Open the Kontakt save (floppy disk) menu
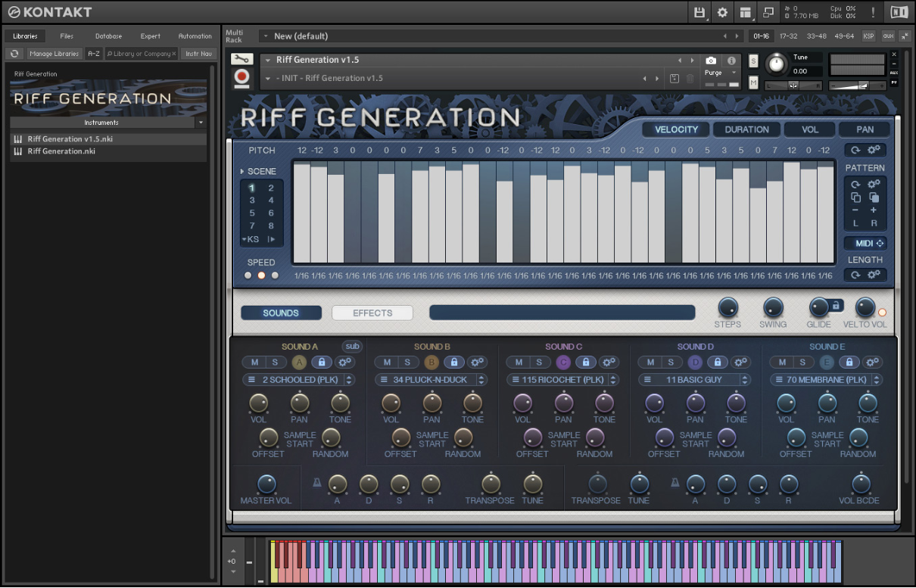Viewport: 916px width, 588px height. 699,12
